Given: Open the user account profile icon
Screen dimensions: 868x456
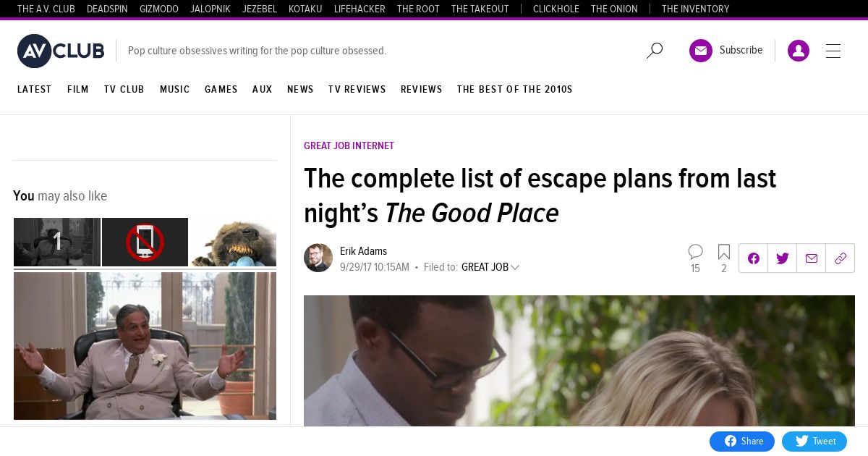Looking at the screenshot, I should (x=799, y=51).
